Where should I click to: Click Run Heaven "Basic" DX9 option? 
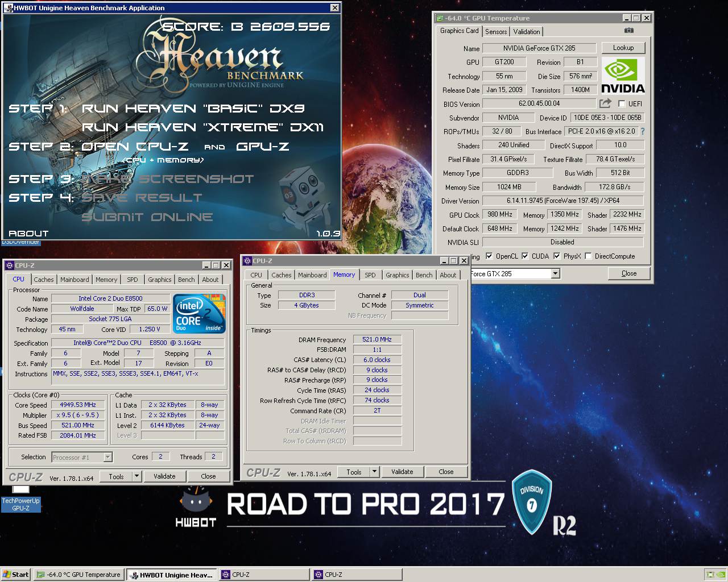coord(193,108)
